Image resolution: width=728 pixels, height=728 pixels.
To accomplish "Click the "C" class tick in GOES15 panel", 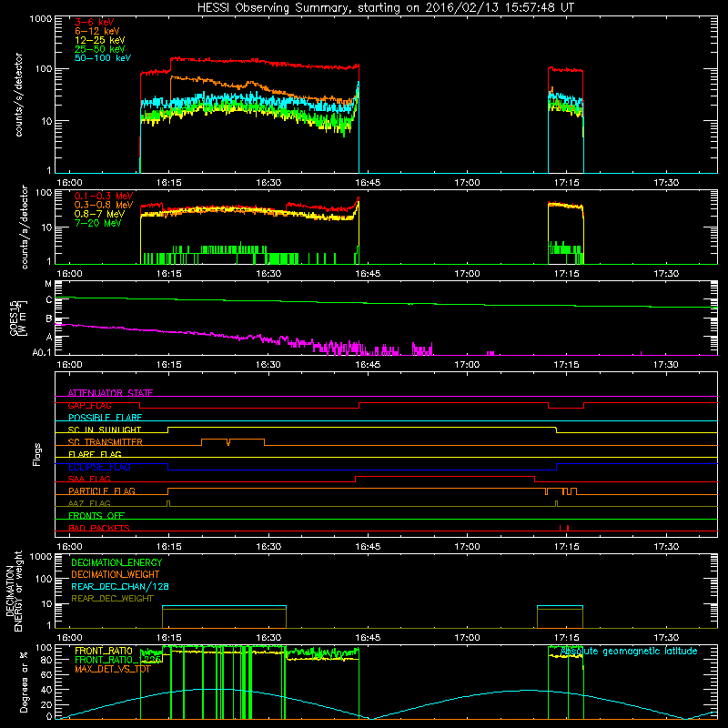I will 49,300.
